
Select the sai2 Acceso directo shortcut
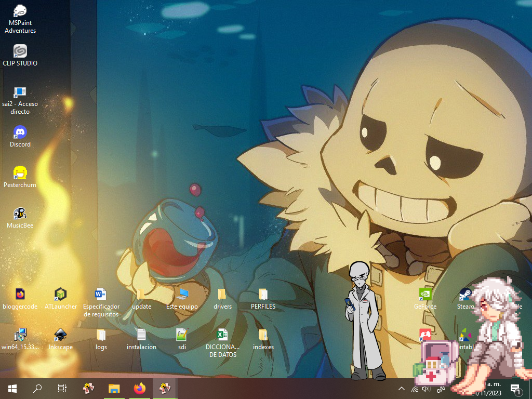tap(20, 92)
